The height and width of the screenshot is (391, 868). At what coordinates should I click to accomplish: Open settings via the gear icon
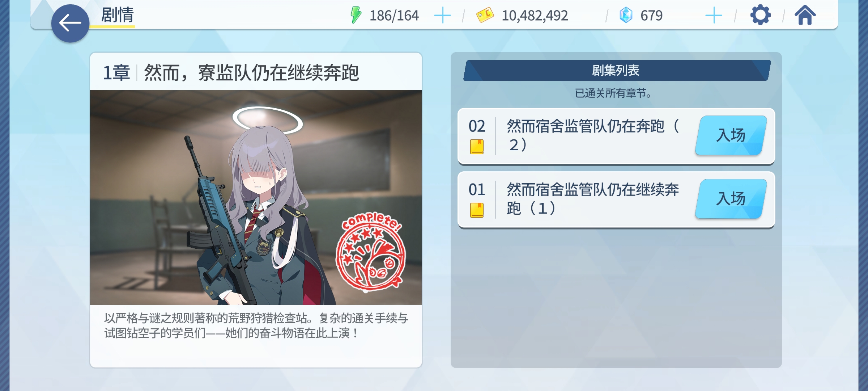(761, 15)
